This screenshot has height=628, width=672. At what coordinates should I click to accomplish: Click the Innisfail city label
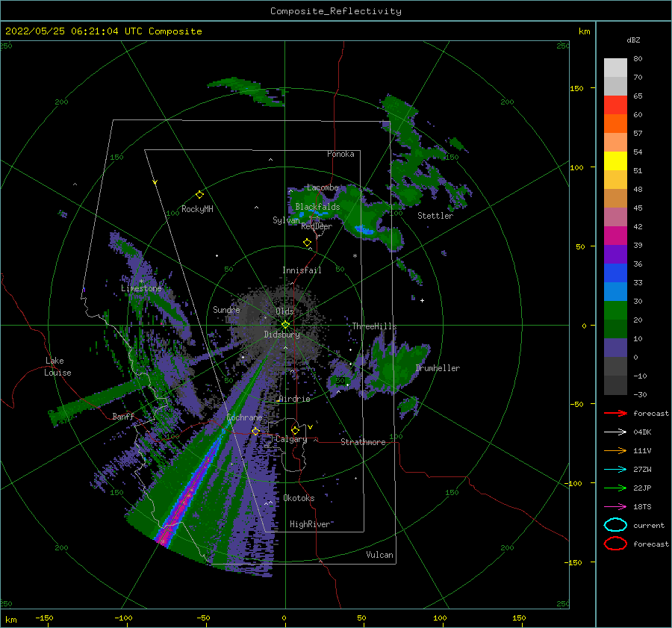(302, 270)
